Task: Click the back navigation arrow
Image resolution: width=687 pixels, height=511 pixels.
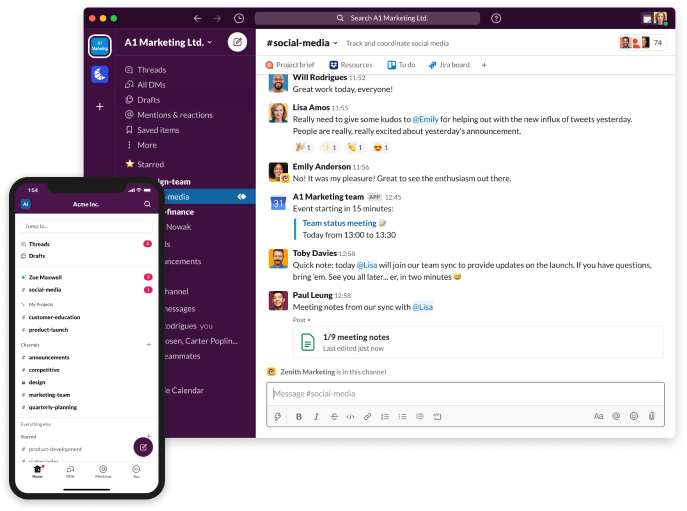Action: click(198, 18)
